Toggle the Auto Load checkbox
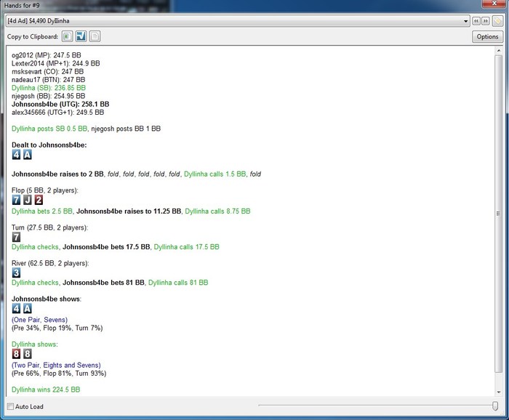This screenshot has height=420, width=509. tap(11, 406)
